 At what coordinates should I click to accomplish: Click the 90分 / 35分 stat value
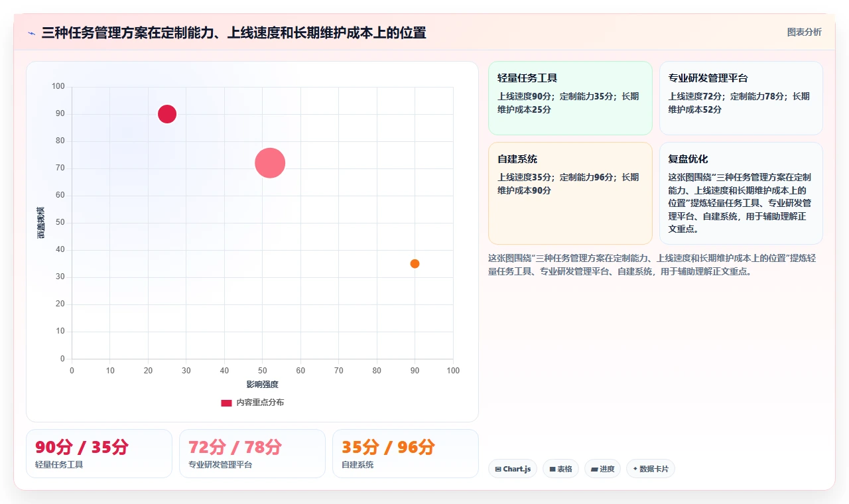[x=82, y=447]
